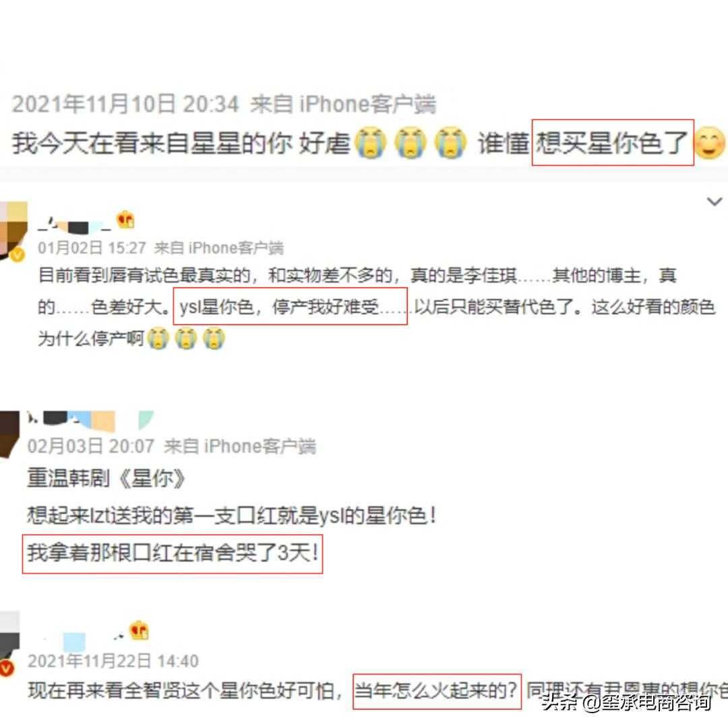This screenshot has width=728, height=728.
Task: Open the second commenter's avatar
Action: pyautogui.click(x=9, y=434)
